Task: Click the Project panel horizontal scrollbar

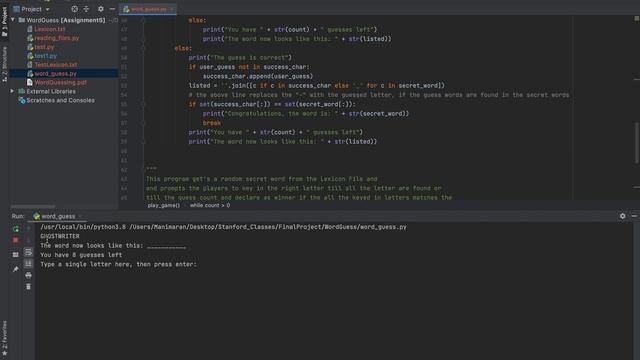Action: point(33,207)
